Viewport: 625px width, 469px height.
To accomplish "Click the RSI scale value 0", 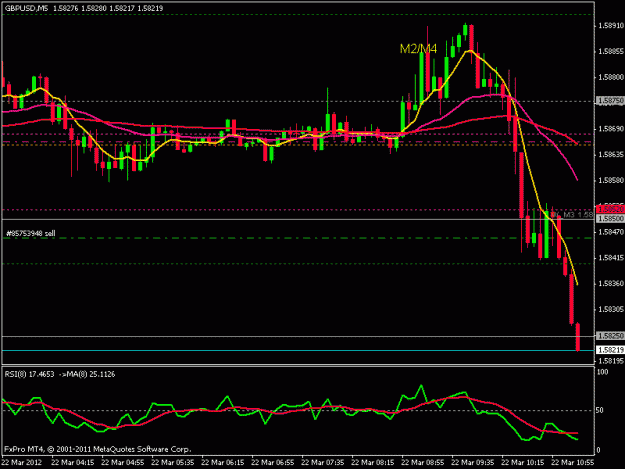I will click(599, 450).
